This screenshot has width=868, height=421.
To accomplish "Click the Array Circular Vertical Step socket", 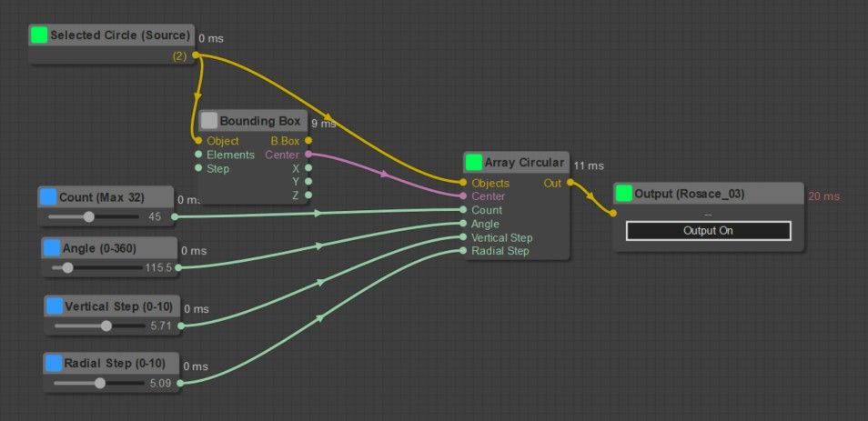I will 463,237.
